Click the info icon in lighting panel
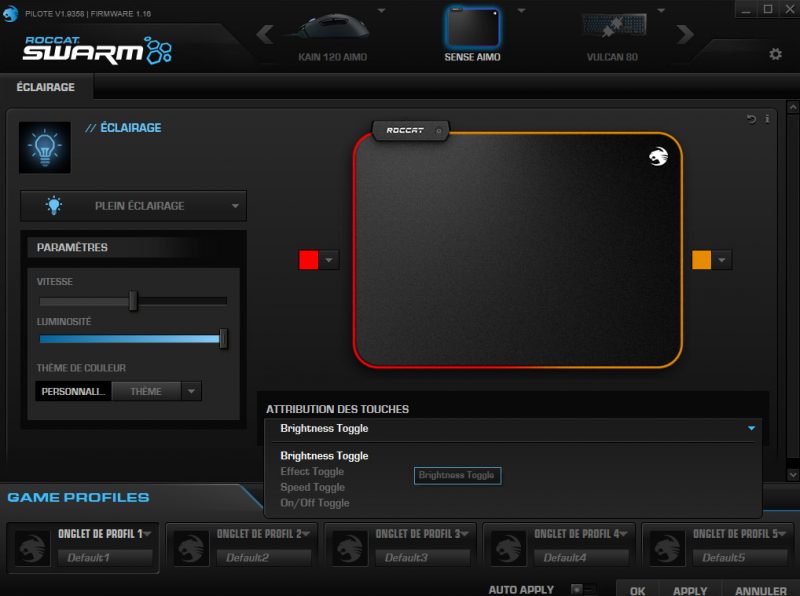 pos(767,119)
